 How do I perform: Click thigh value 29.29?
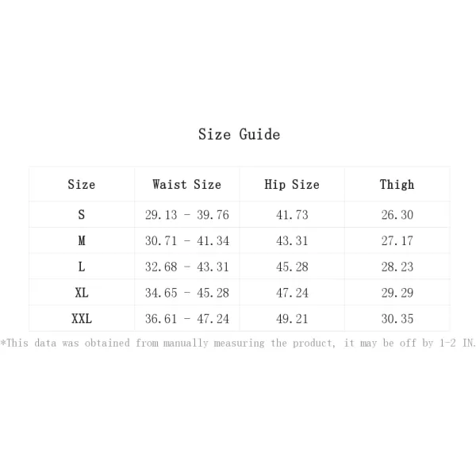click(397, 293)
